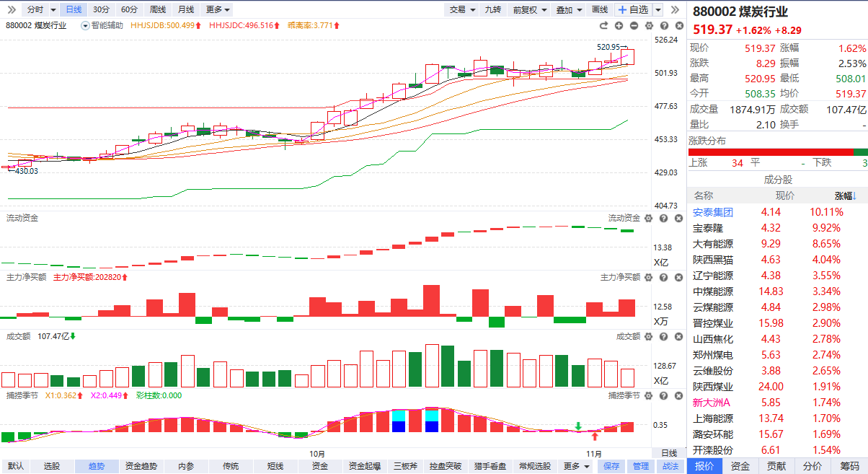
Task: Click the 自选 add button
Action: (x=632, y=9)
